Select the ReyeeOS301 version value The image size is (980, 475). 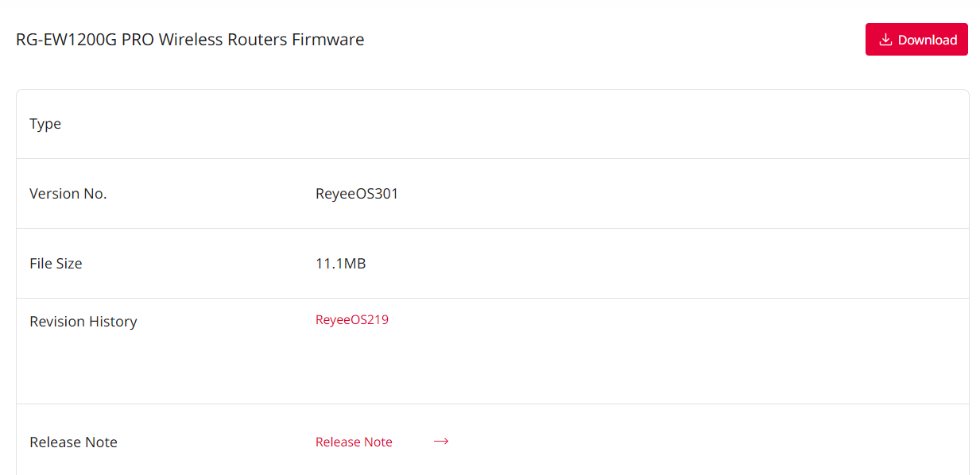click(x=357, y=194)
